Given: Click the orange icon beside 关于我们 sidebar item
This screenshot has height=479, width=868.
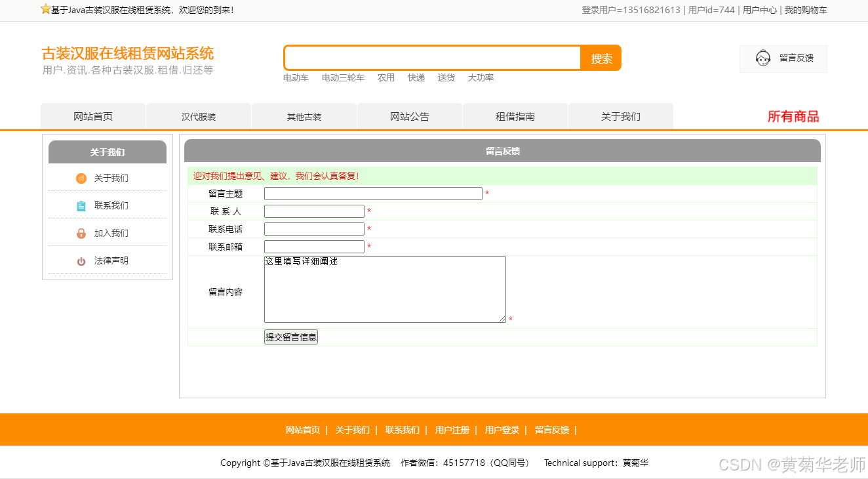Looking at the screenshot, I should 81,178.
